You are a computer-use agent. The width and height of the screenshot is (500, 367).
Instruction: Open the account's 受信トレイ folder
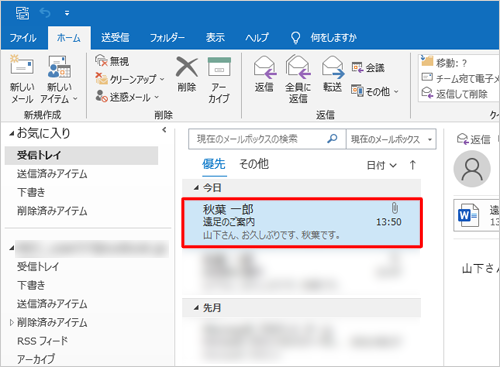point(38,266)
